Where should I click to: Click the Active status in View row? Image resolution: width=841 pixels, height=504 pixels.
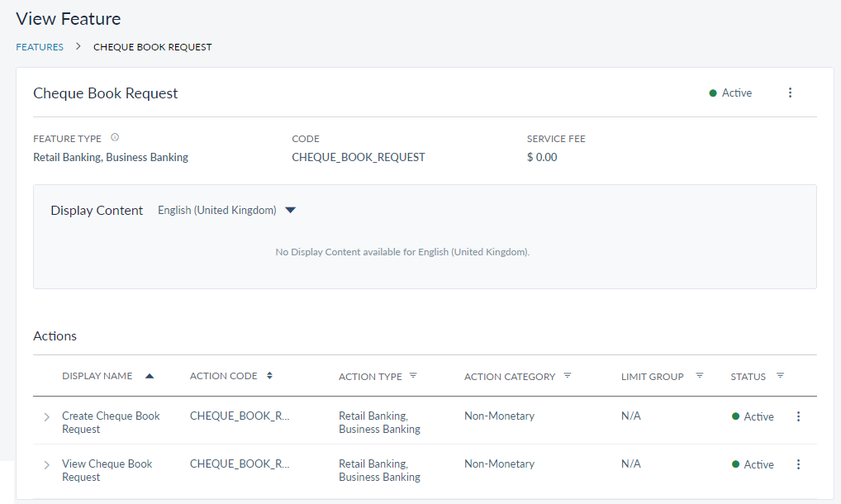tap(753, 464)
